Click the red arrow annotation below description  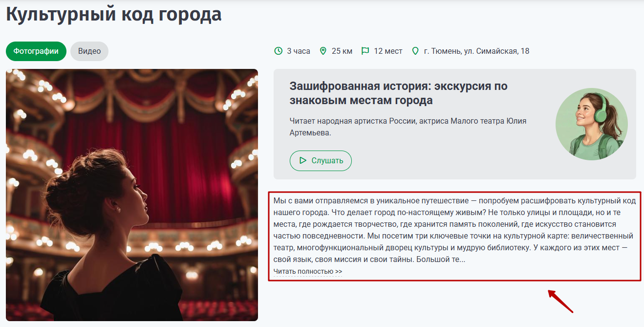point(560,301)
